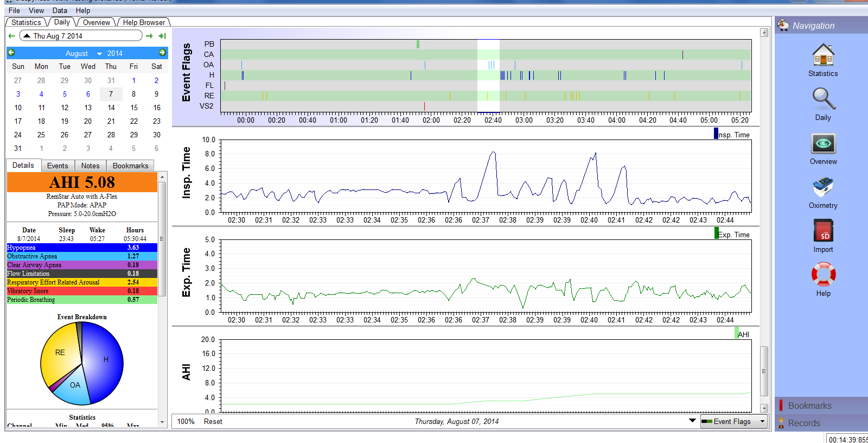The height and width of the screenshot is (443, 868).
Task: Click the graph area scrollbar thumb
Action: (764, 371)
